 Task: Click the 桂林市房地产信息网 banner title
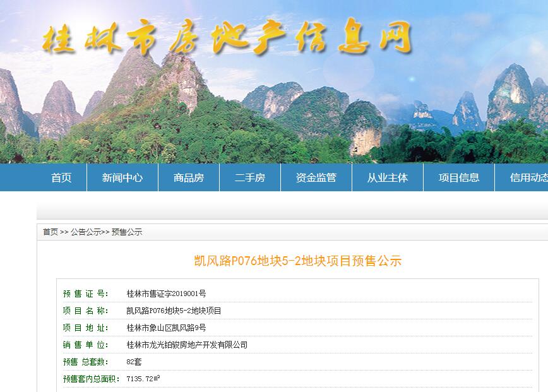click(x=227, y=37)
